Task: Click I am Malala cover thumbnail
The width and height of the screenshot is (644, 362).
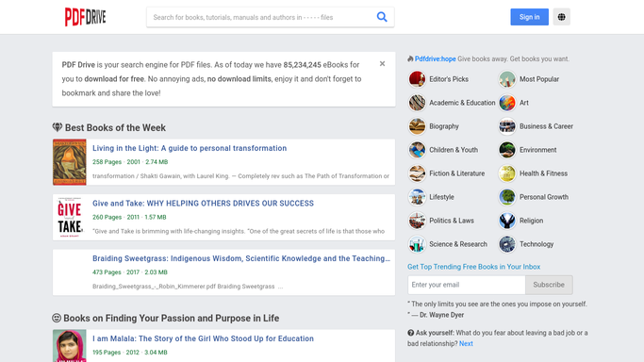Action: click(70, 346)
